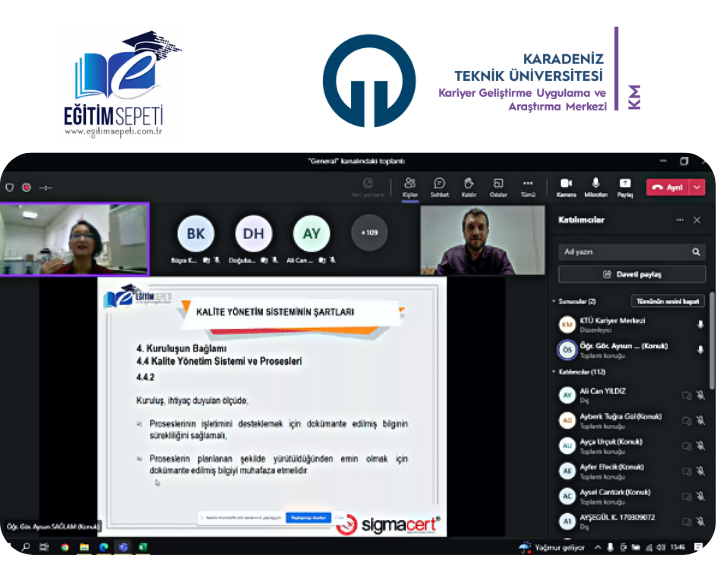Image resolution: width=716 pixels, height=586 pixels.
Task: Open Katılımcılar panel more options menu
Action: [x=680, y=219]
